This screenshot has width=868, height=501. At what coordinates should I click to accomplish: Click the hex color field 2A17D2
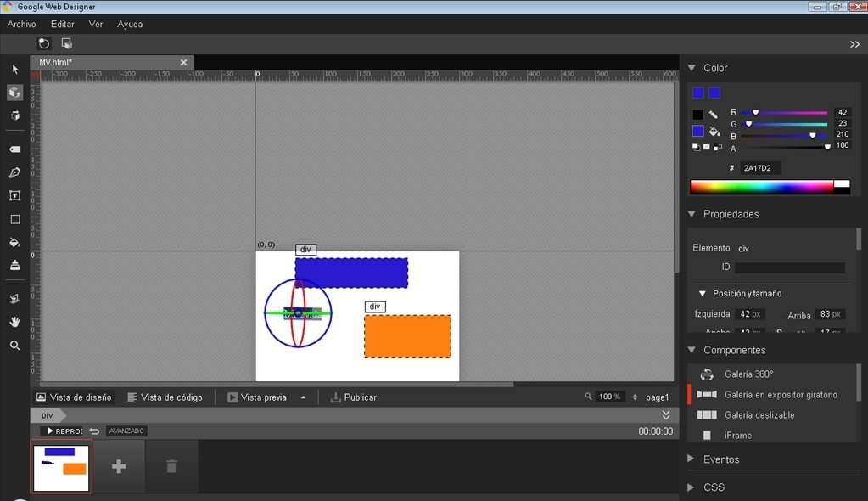759,168
